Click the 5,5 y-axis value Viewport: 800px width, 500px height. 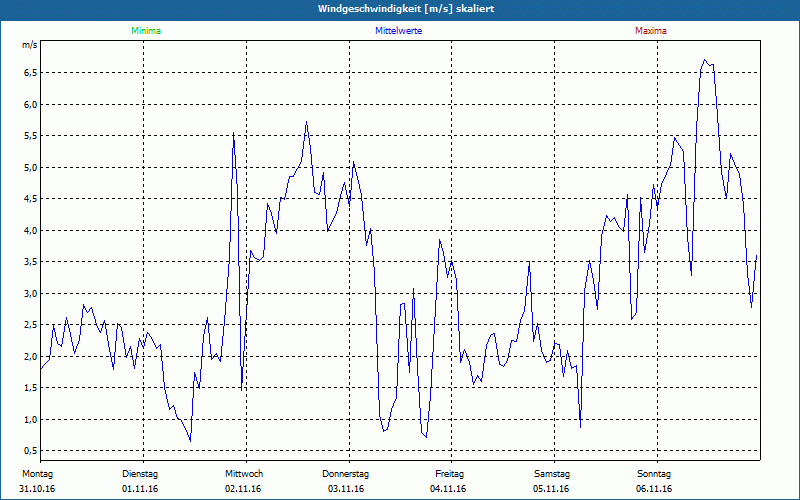31,136
